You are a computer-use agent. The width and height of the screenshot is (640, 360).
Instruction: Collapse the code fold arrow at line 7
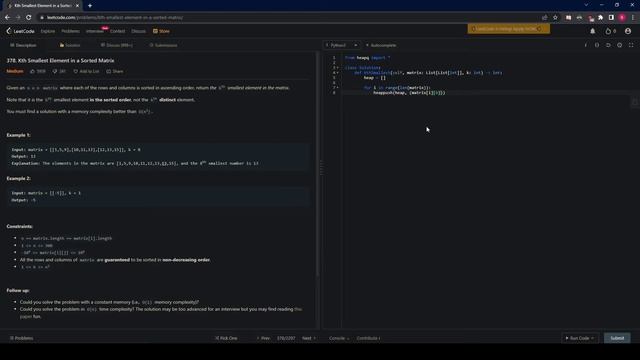tap(338, 88)
